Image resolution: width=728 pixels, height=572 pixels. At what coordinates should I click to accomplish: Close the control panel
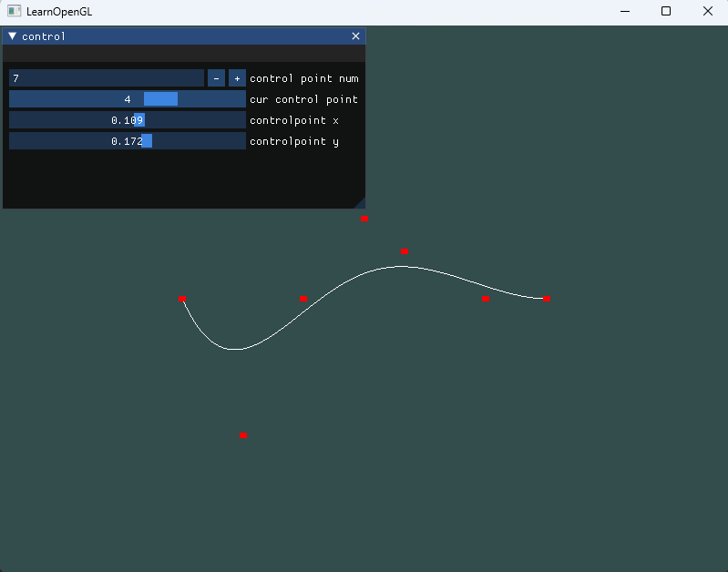tap(355, 36)
